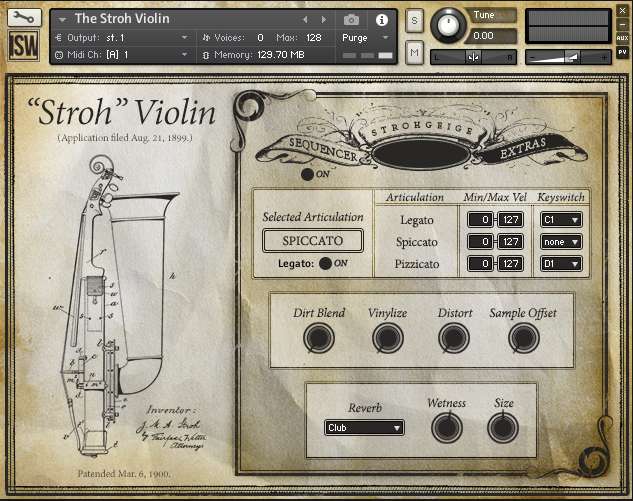Click the Dirt Blend knob
The height and width of the screenshot is (501, 633).
pyautogui.click(x=319, y=337)
